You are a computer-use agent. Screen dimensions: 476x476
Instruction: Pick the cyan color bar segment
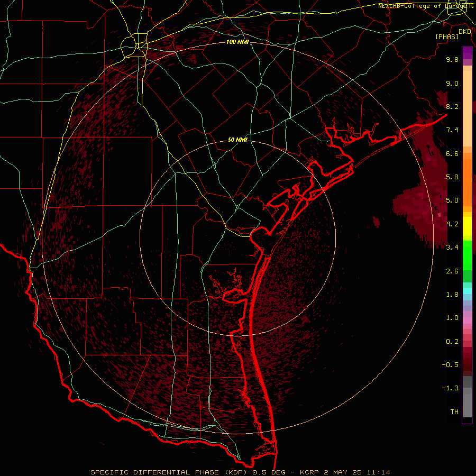pyautogui.click(x=467, y=291)
